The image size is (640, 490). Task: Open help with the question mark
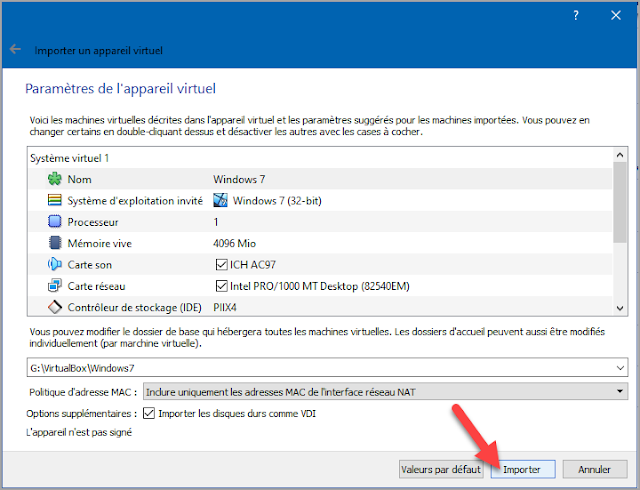tap(576, 16)
